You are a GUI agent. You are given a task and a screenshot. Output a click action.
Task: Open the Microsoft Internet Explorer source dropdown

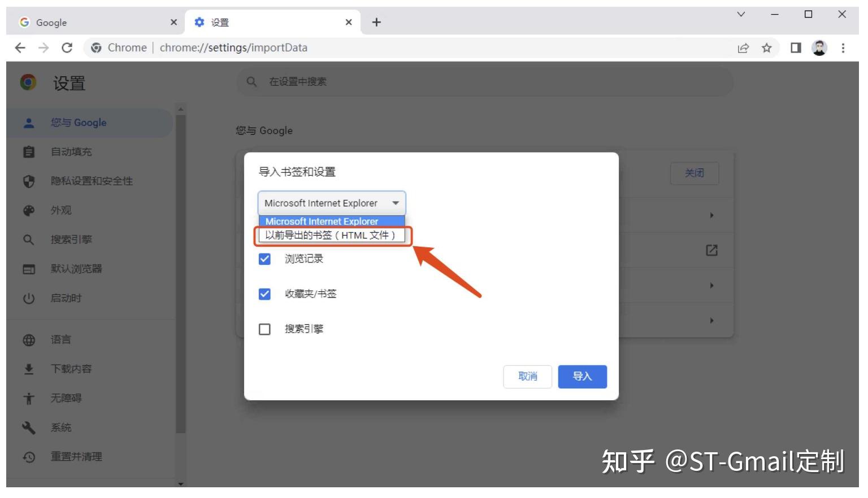[332, 203]
